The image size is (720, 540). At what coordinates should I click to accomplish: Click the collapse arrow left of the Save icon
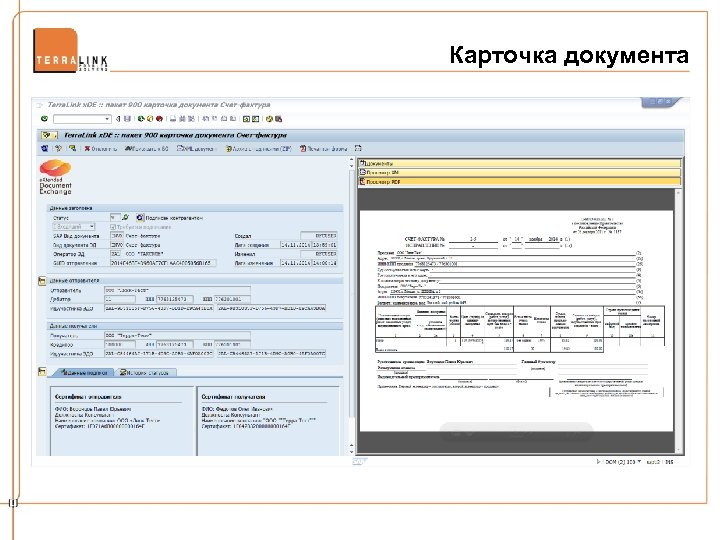pos(118,119)
